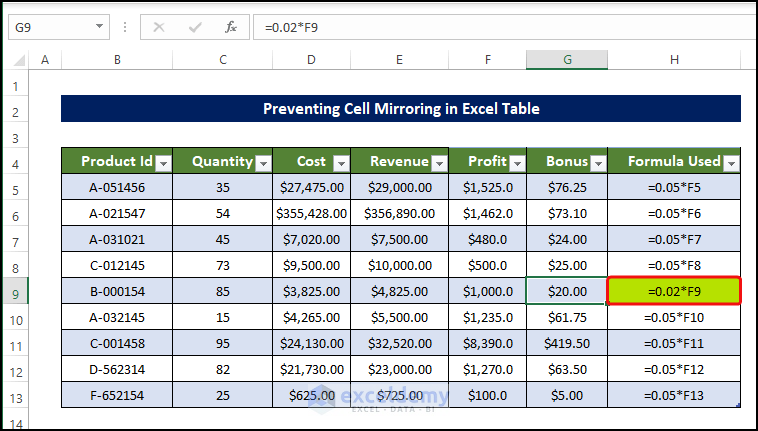
Task: Click the Name Box showing G9
Action: click(x=50, y=27)
